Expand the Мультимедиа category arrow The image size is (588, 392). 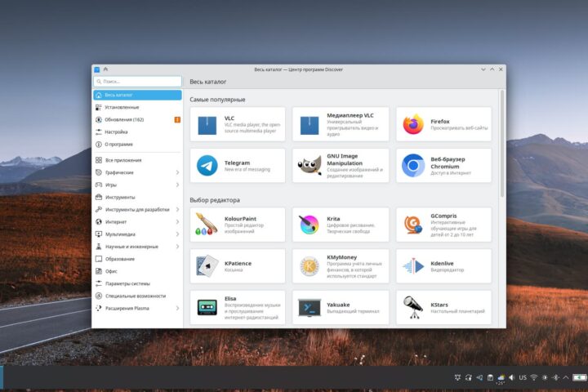177,234
